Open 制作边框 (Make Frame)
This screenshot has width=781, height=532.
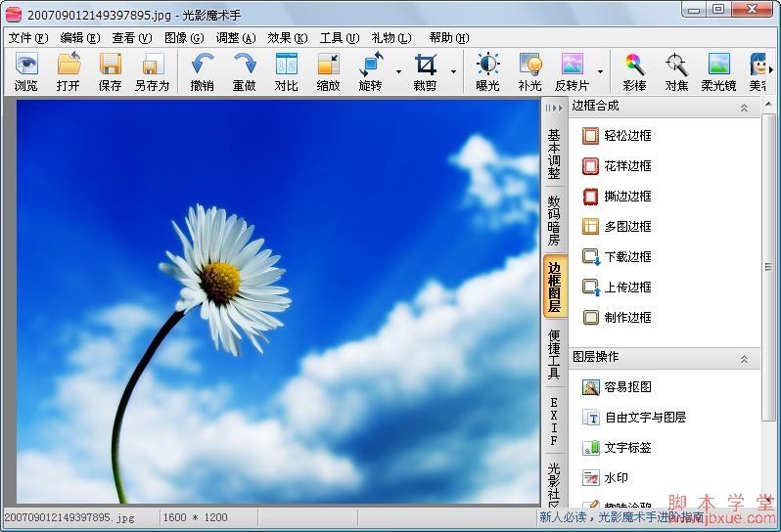pyautogui.click(x=617, y=318)
